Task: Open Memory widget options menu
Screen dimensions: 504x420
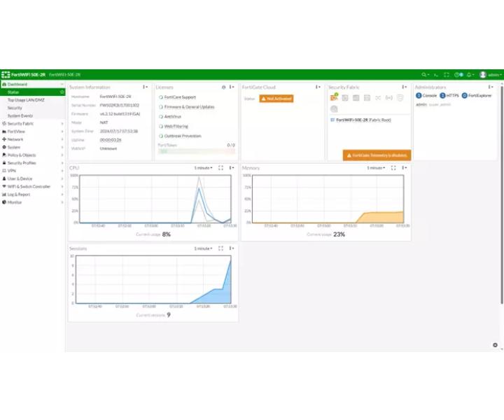Action: [404, 168]
